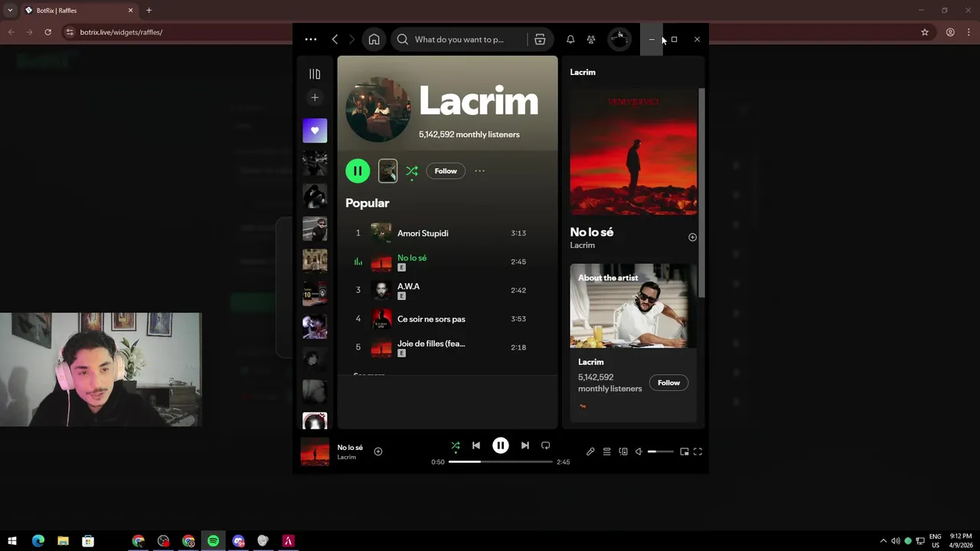Bookmark the BotRix page with star

925,32
